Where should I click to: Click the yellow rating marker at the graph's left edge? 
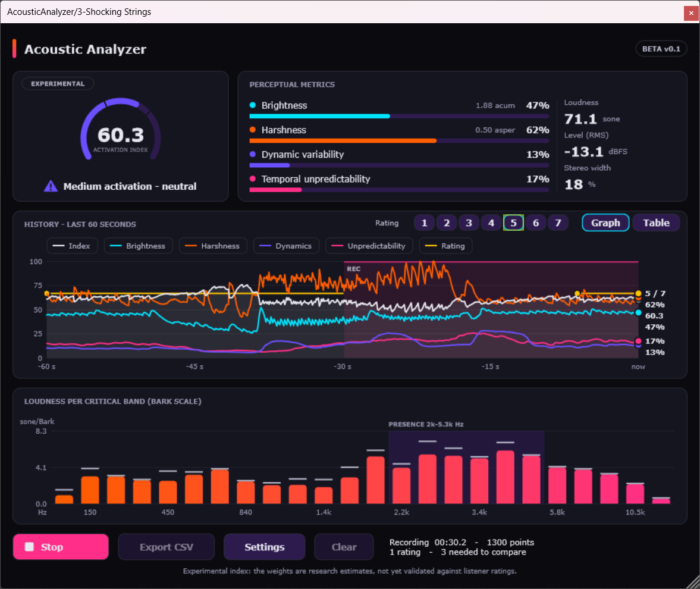(x=47, y=293)
